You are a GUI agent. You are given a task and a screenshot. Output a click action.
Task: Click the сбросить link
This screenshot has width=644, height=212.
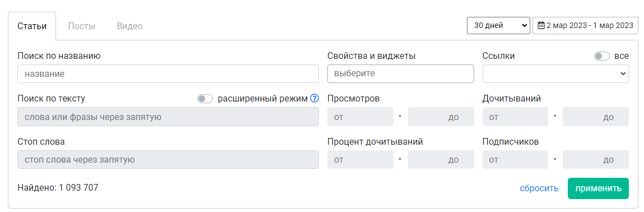click(x=539, y=188)
